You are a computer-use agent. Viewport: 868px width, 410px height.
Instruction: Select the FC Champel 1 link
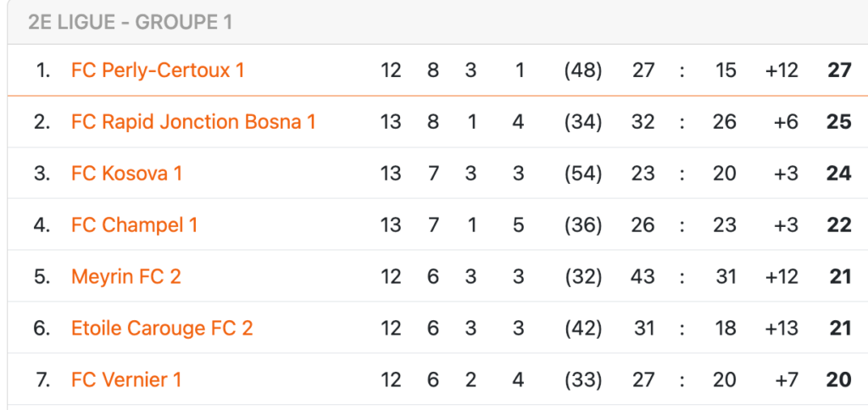coord(135,225)
